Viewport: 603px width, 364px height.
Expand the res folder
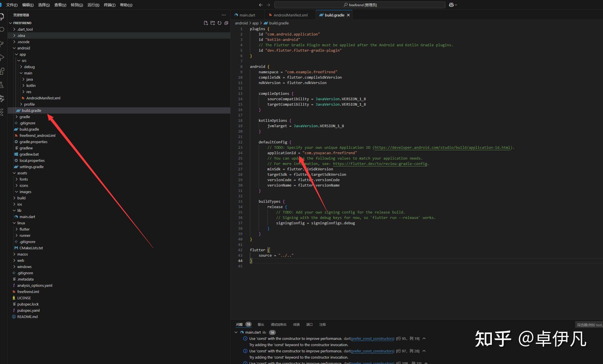23,92
